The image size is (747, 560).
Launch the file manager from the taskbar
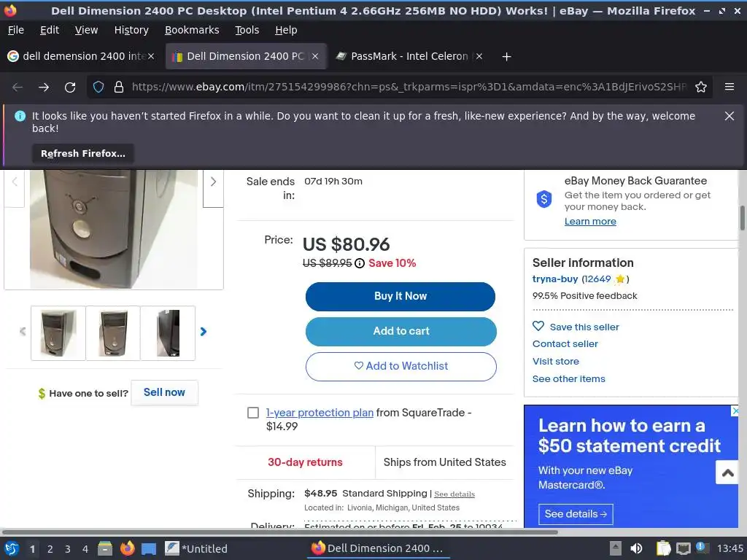[x=105, y=548]
